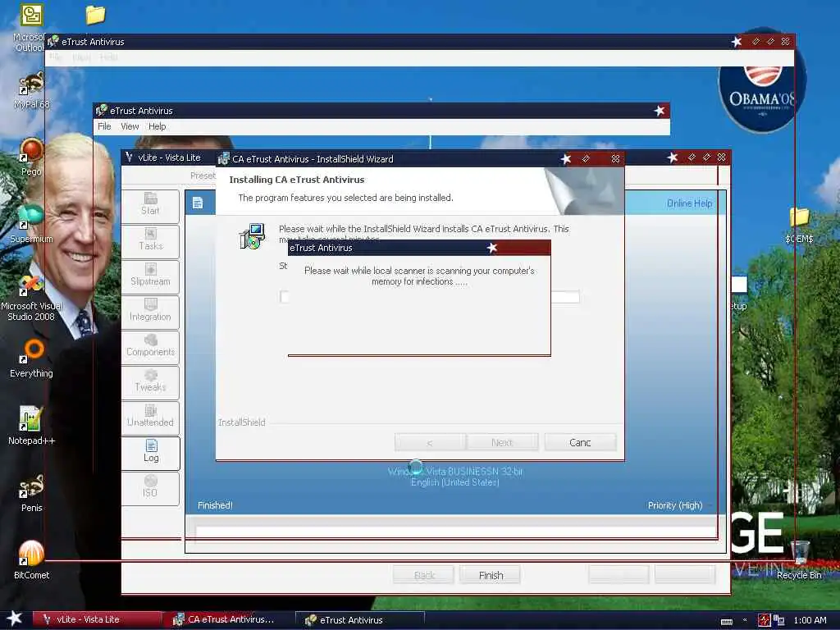Click the InstallShield progress bar
Screen dimensions: 840x630
click(x=430, y=297)
